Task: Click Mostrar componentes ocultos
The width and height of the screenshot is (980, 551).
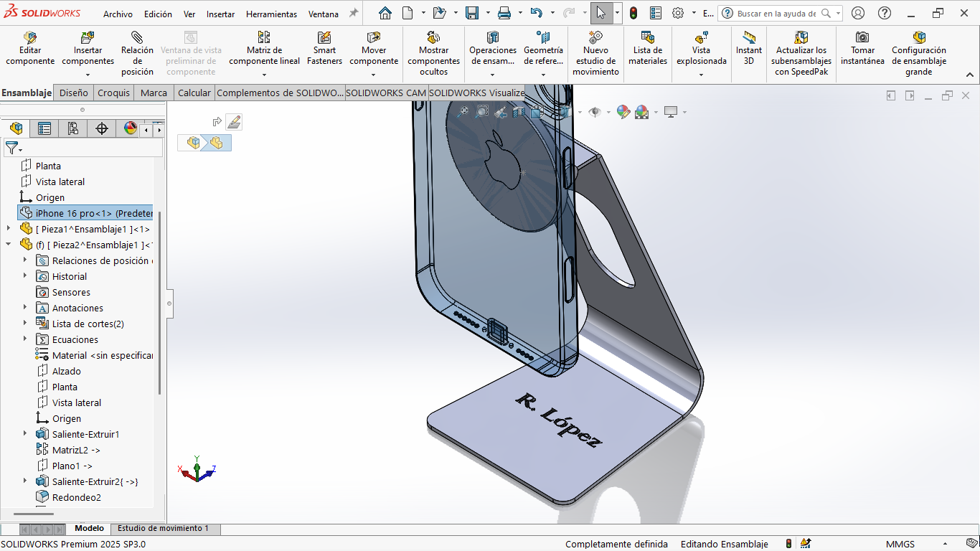Action: pos(433,53)
